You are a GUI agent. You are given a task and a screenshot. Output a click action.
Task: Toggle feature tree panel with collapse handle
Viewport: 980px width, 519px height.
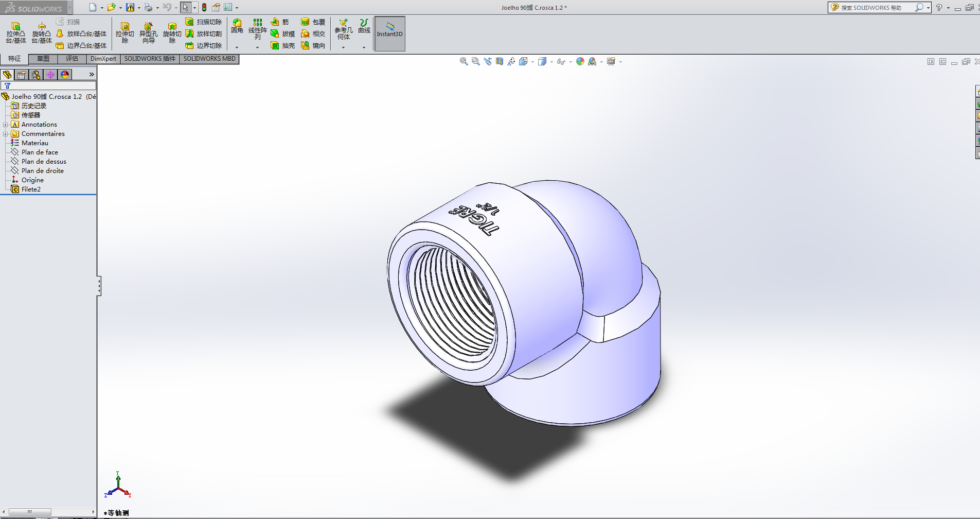coord(99,286)
